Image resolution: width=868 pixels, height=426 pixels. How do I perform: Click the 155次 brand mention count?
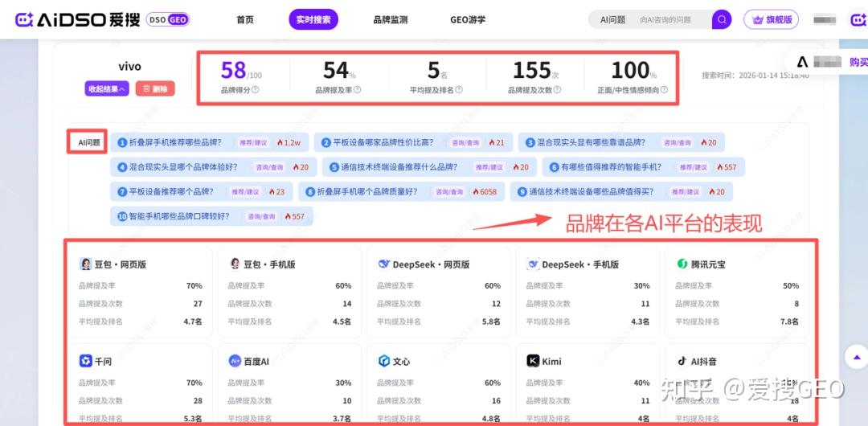[536, 71]
